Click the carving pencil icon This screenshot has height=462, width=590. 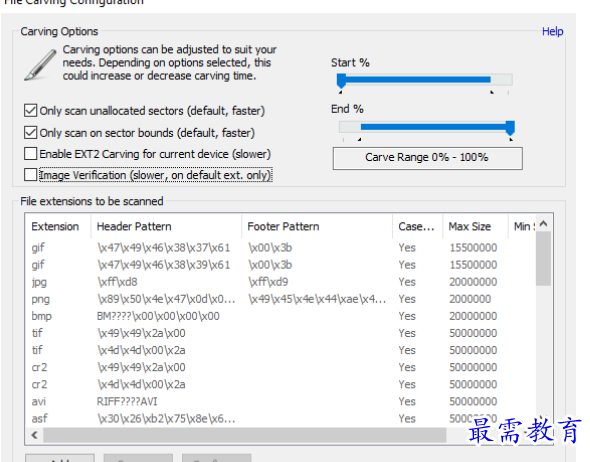click(40, 65)
